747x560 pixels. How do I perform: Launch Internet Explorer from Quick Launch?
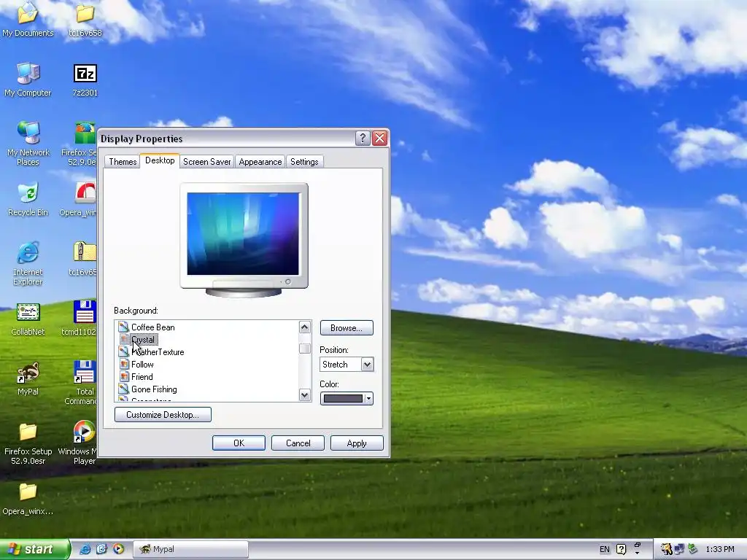tap(85, 549)
